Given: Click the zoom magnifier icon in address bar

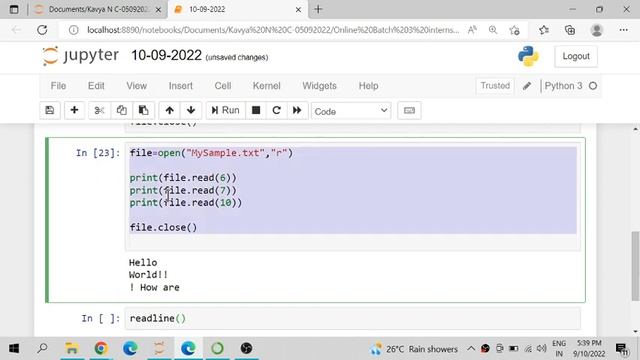Looking at the screenshot, I should (493, 30).
